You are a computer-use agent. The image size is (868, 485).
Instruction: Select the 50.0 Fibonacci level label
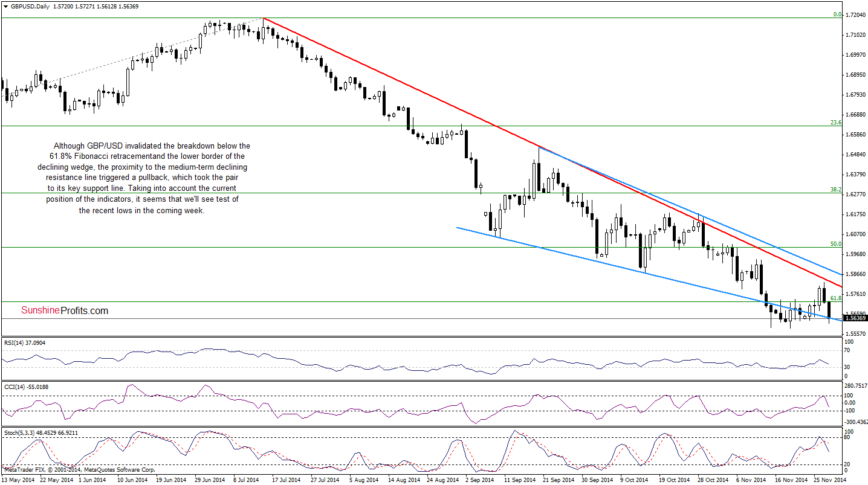click(x=836, y=243)
